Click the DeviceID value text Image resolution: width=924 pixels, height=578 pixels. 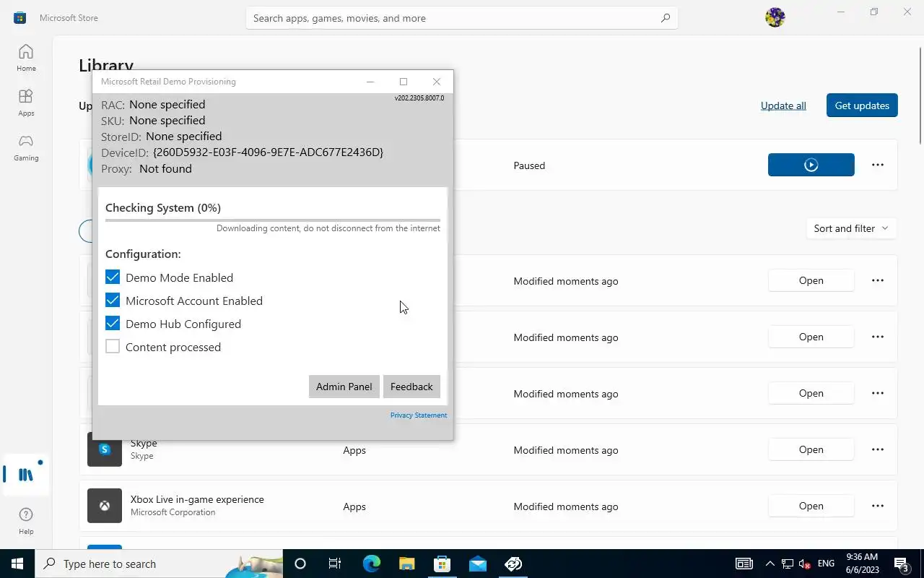click(x=268, y=152)
